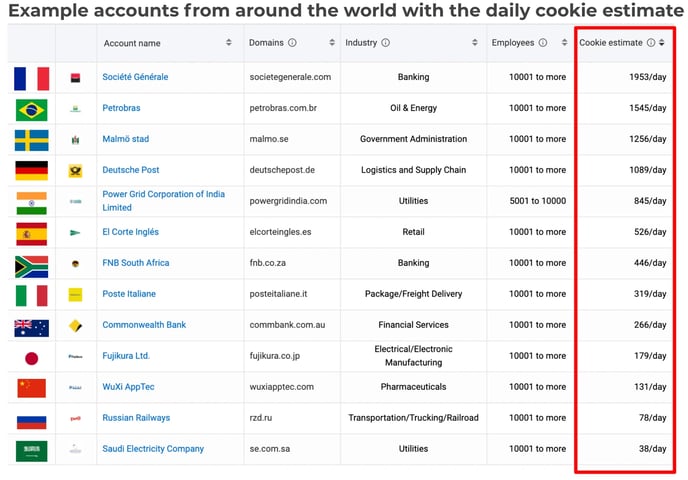Open the Saudi Electricity Company link

(153, 449)
